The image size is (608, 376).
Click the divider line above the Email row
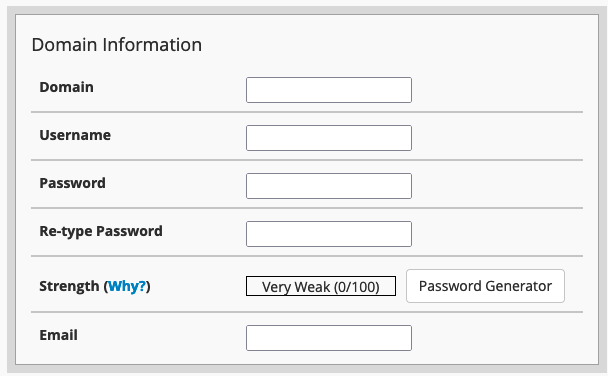pyautogui.click(x=307, y=312)
